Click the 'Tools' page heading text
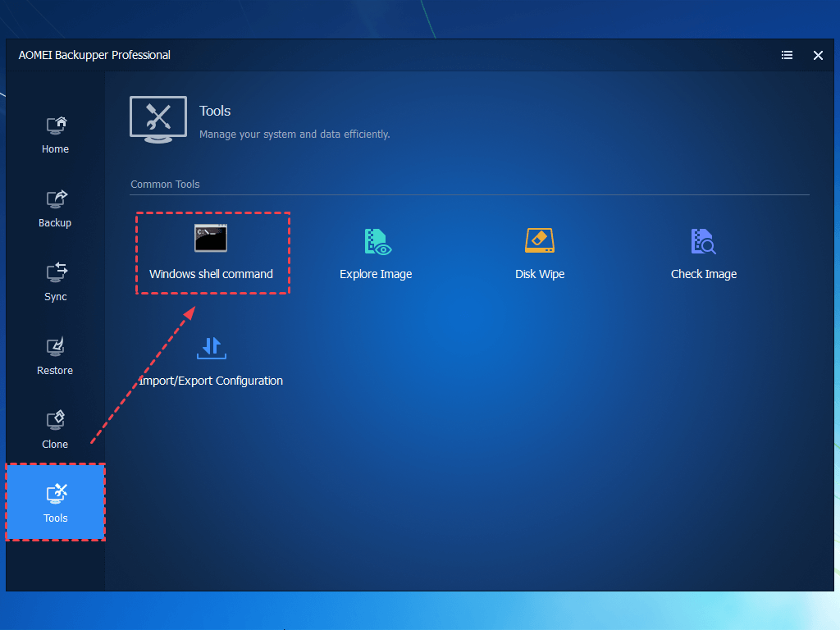 [215, 111]
